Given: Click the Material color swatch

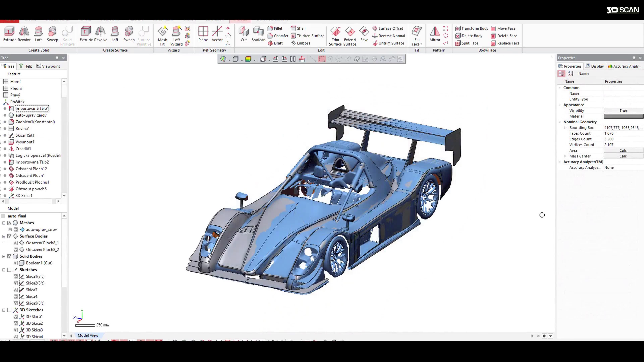Looking at the screenshot, I should pos(623,116).
